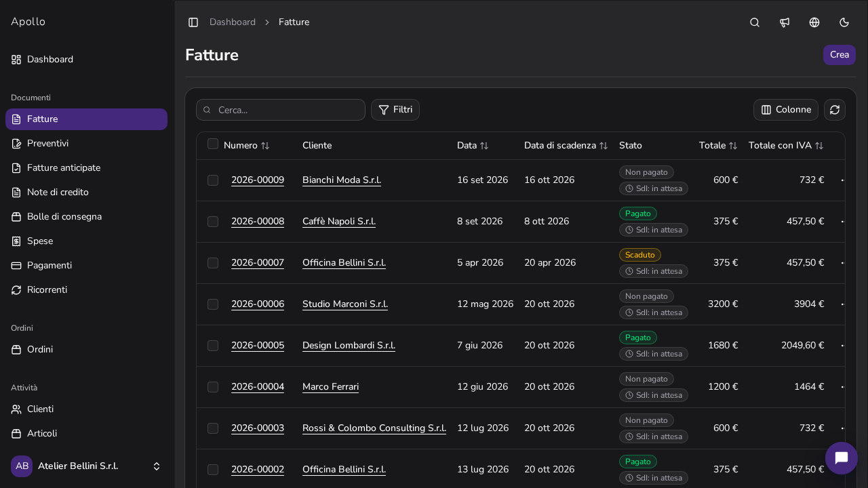Open client Rossi & Colombo Consulting S.r.l.
Image resolution: width=868 pixels, height=488 pixels.
coord(374,428)
